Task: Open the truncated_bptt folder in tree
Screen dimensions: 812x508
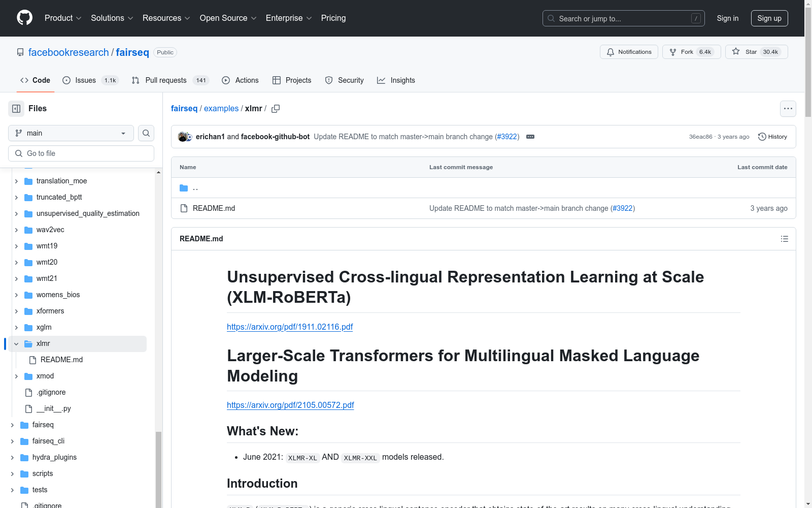Action: tap(59, 197)
